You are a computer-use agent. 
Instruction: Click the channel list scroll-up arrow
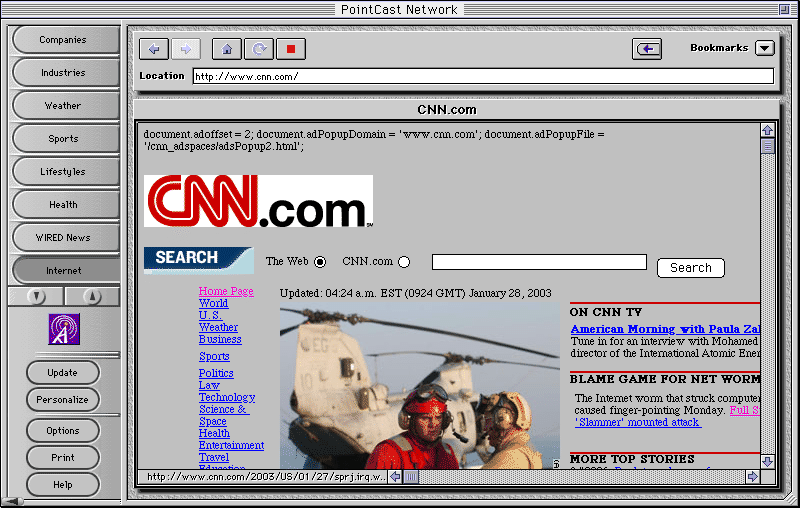click(x=92, y=296)
